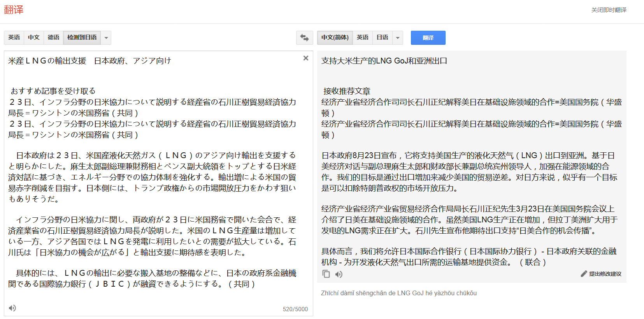Set target language to 英语

[x=363, y=37]
